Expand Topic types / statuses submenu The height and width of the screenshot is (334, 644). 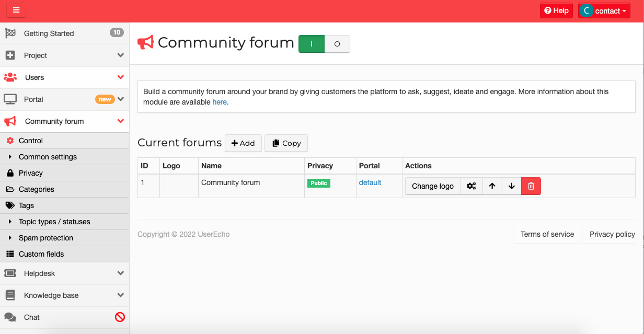click(64, 222)
